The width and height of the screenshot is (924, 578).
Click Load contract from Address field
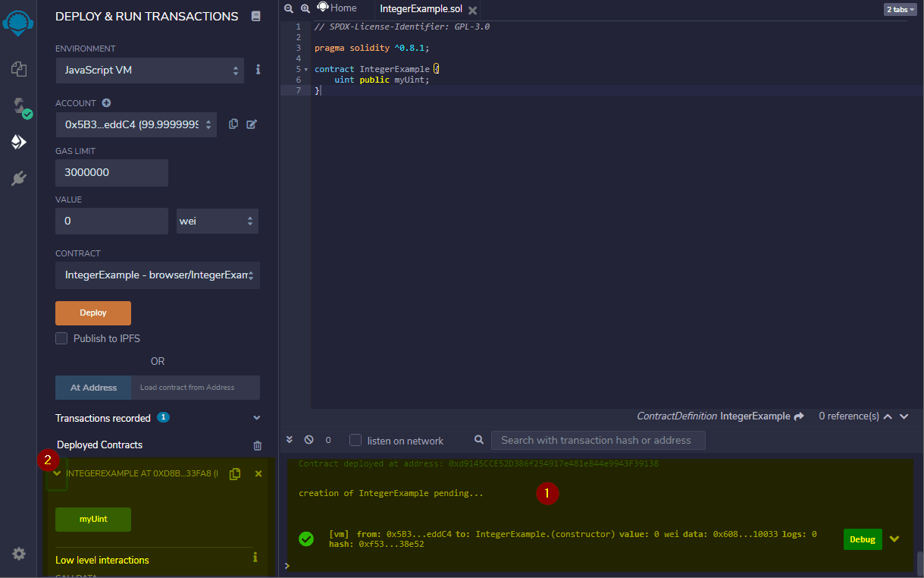(196, 388)
